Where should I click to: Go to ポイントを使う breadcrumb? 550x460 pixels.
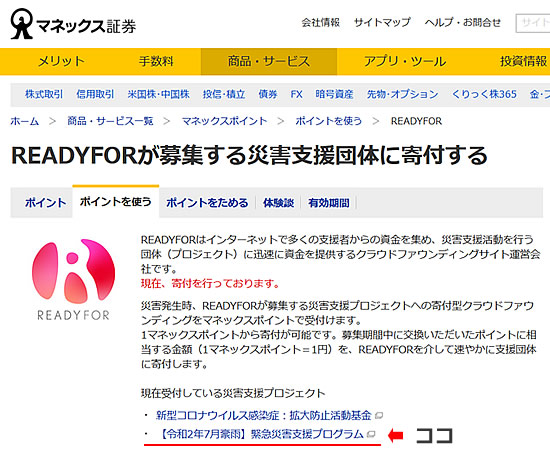328,121
